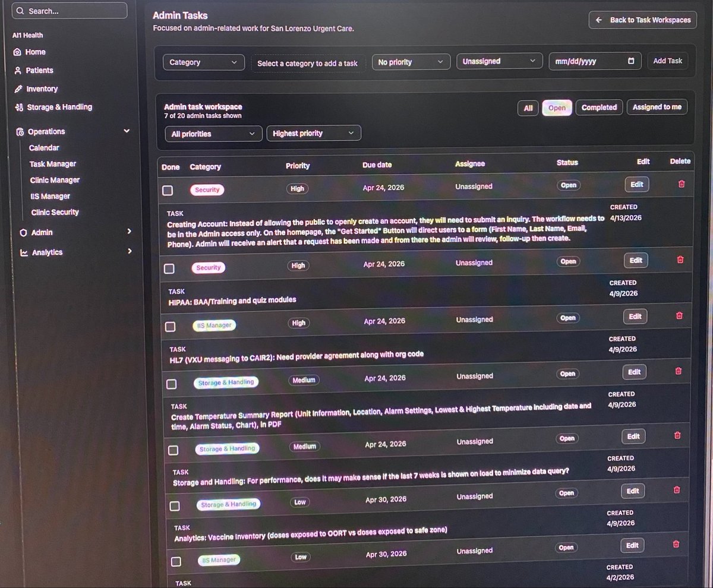Open Task Manager in sidebar
This screenshot has width=713, height=588.
click(53, 164)
